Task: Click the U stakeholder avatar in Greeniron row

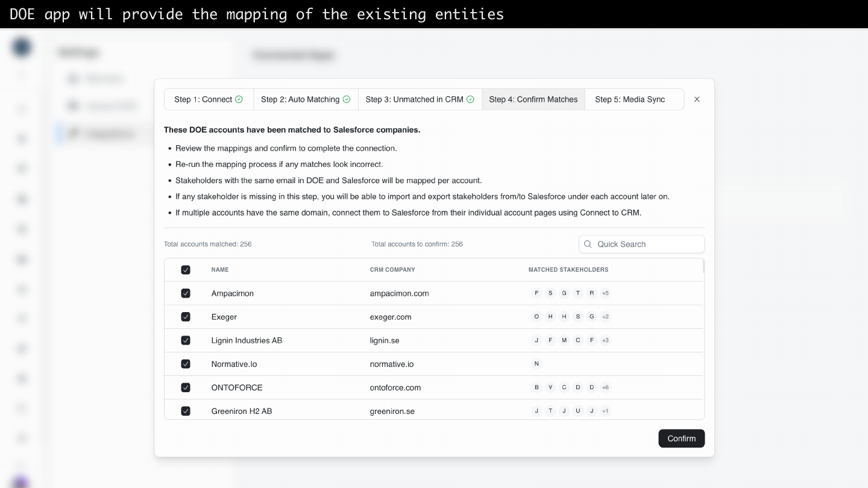Action: point(578,411)
